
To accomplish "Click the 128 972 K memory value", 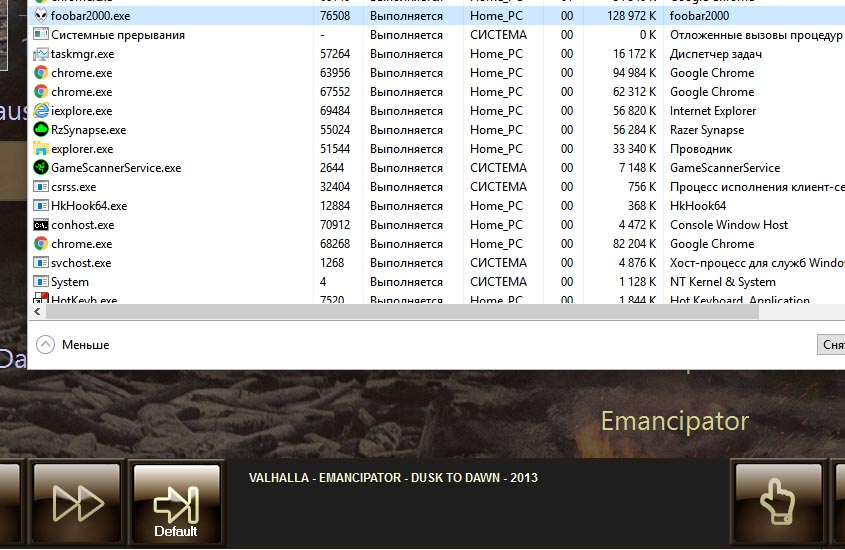I will coord(631,16).
